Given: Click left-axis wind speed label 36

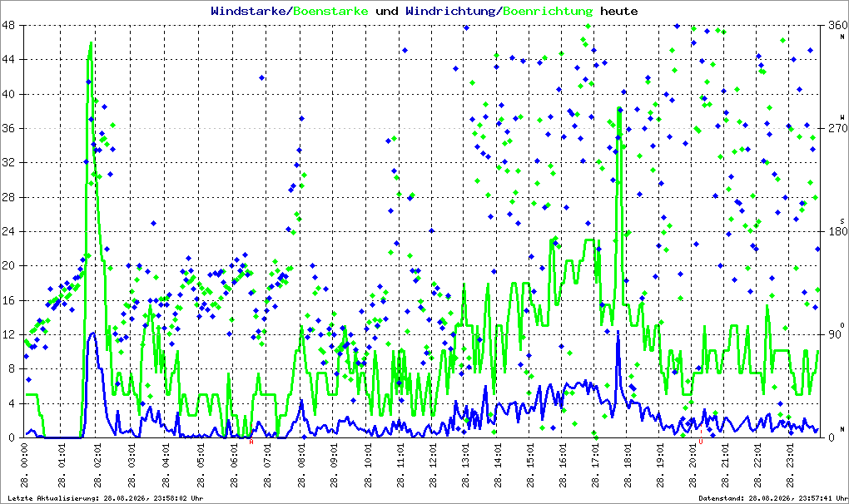Looking at the screenshot, I should click(x=8, y=128).
